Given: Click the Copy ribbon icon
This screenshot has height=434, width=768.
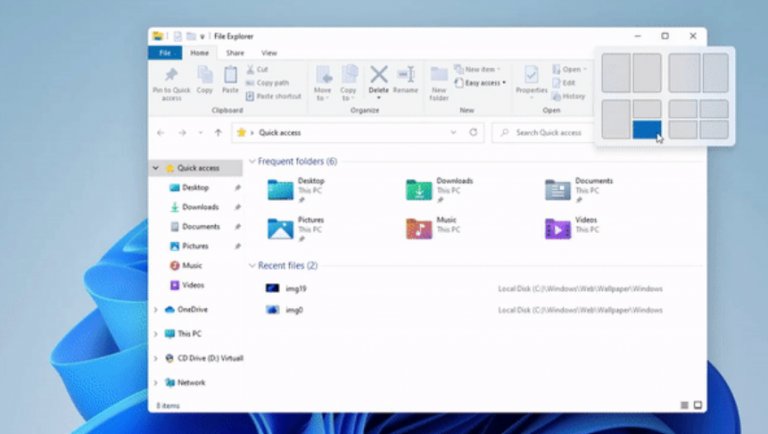Looking at the screenshot, I should (205, 75).
